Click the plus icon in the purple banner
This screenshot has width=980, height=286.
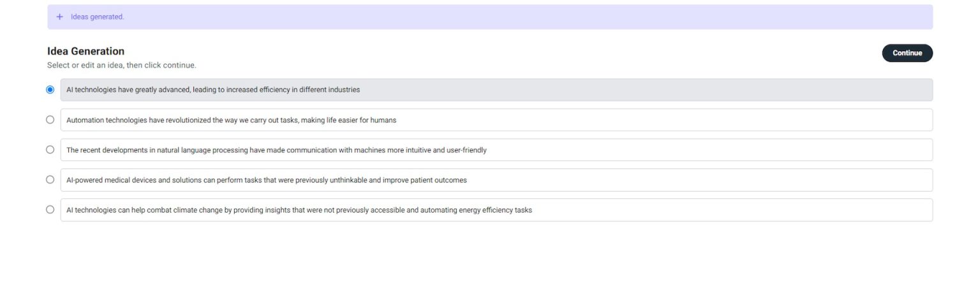click(x=60, y=17)
